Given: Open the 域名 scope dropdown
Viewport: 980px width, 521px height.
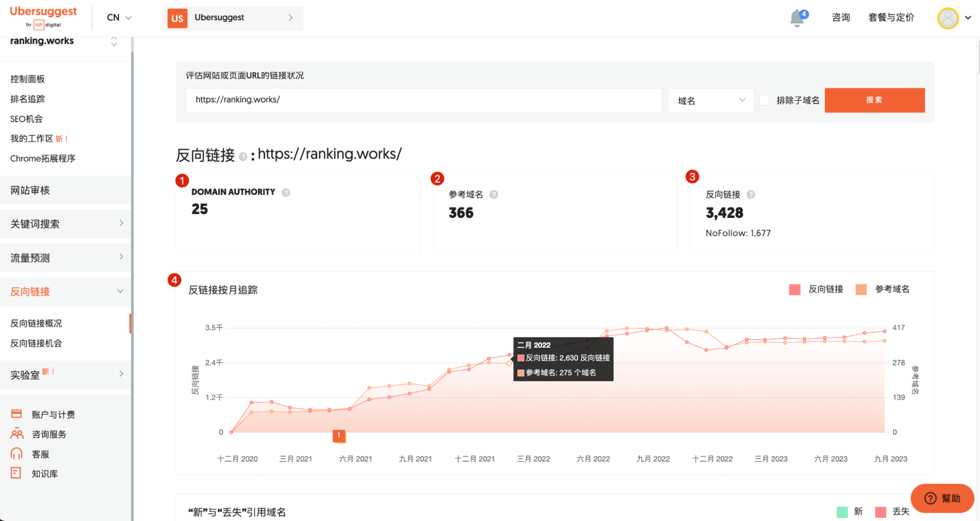Looking at the screenshot, I should coord(710,101).
